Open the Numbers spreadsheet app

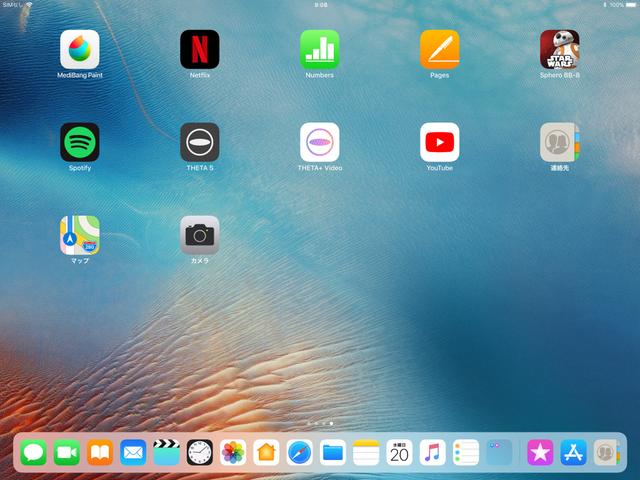pos(320,49)
